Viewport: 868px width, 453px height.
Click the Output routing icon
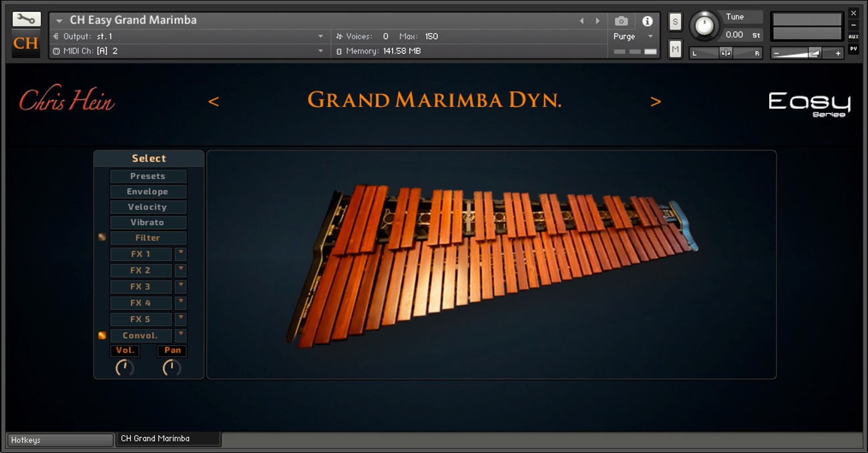56,36
